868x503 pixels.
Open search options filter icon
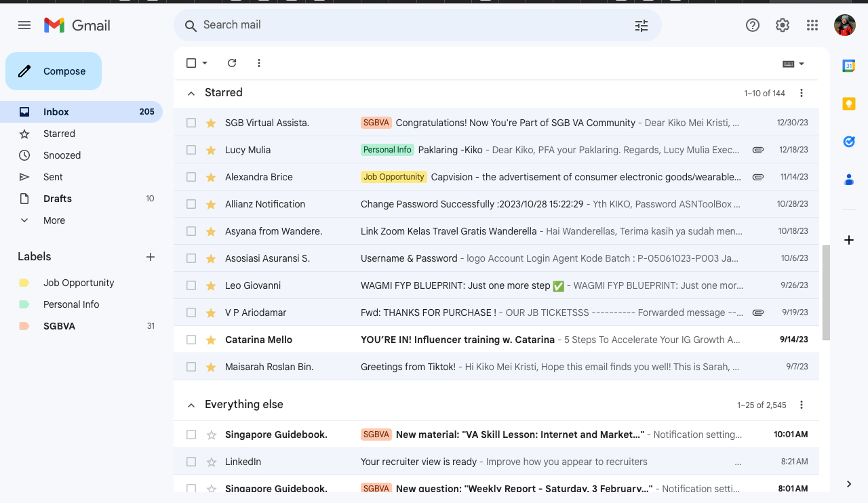coord(642,26)
